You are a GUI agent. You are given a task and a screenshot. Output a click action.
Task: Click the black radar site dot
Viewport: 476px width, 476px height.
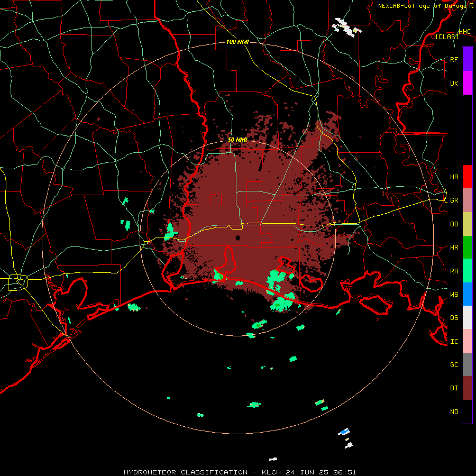pyautogui.click(x=238, y=237)
